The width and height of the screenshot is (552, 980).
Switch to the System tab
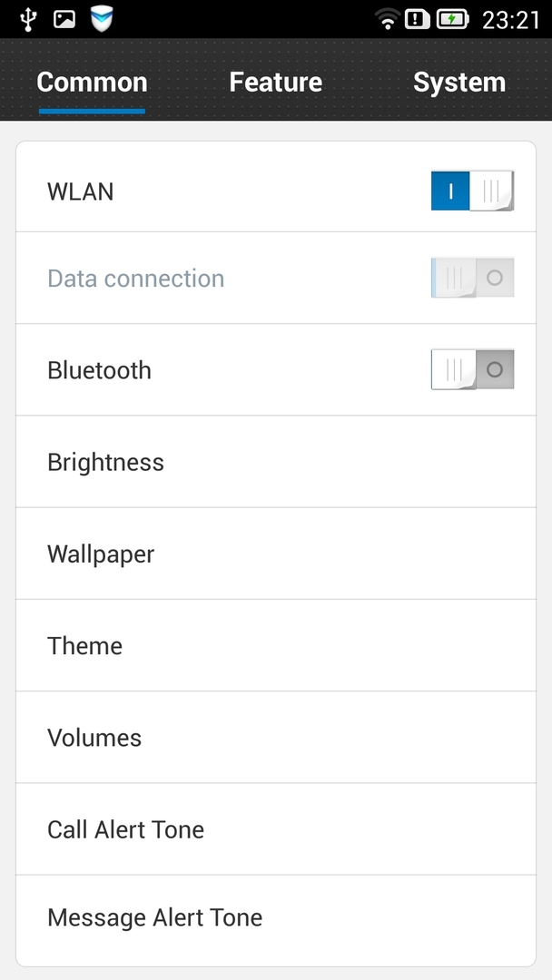click(458, 83)
